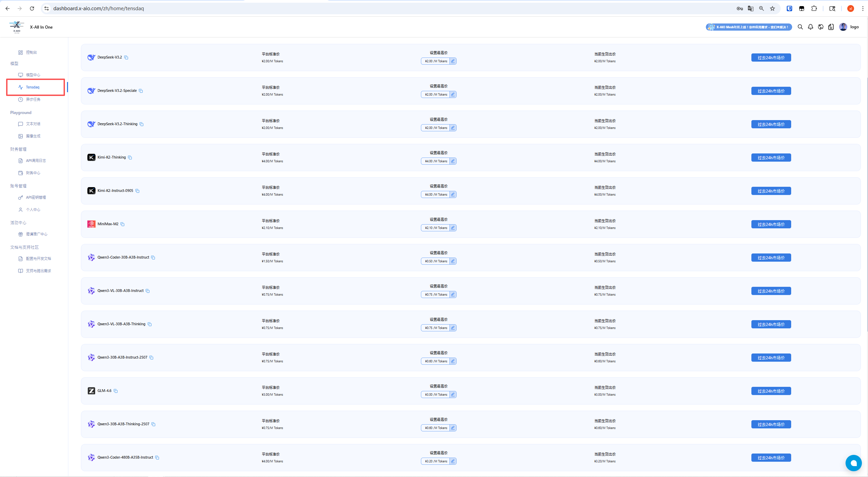Image resolution: width=868 pixels, height=477 pixels.
Task: Click the X-AIO Mesh社区 announcement banner
Action: 749,27
